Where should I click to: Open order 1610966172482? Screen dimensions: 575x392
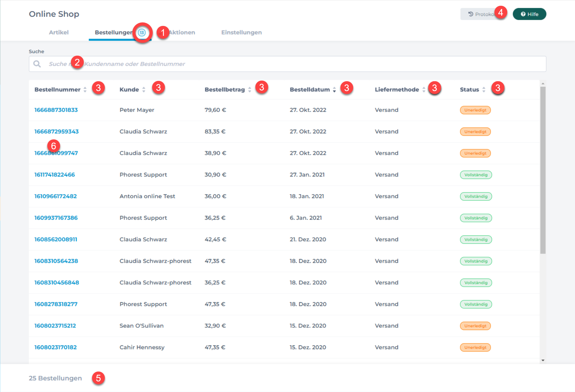[56, 196]
